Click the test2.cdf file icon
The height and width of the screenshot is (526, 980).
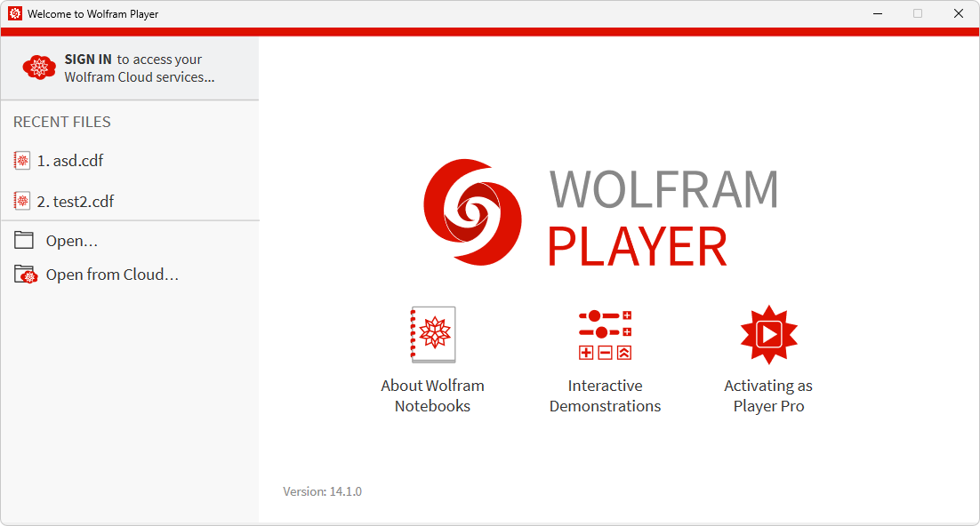pyautogui.click(x=22, y=201)
